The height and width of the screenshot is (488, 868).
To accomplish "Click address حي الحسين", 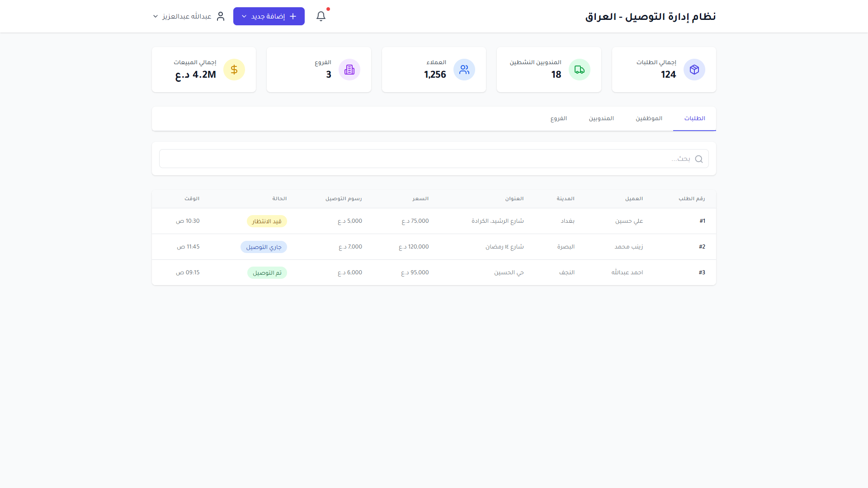I will click(x=509, y=272).
